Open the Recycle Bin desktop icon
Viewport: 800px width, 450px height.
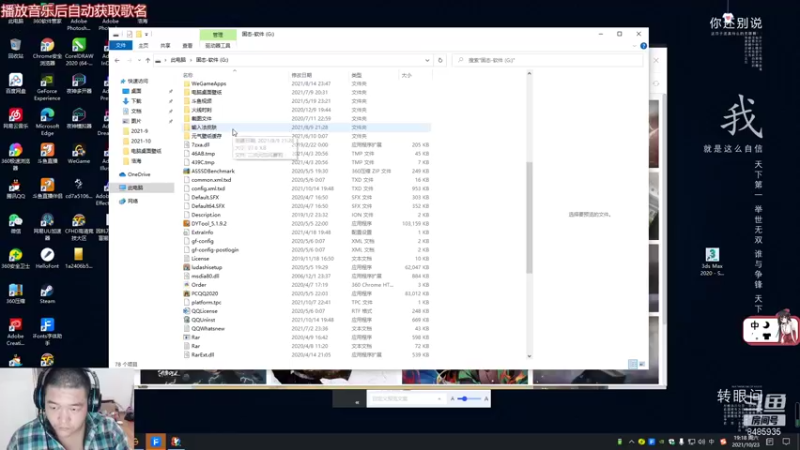point(15,48)
